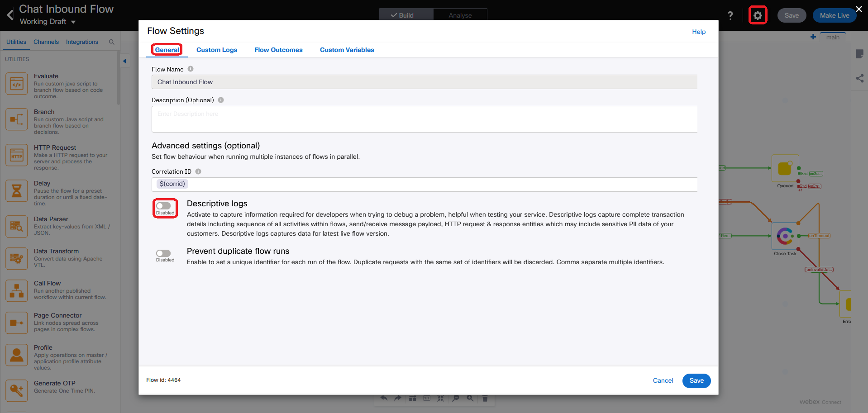This screenshot has width=868, height=413.
Task: Select the HTTP Request node icon
Action: (17, 155)
